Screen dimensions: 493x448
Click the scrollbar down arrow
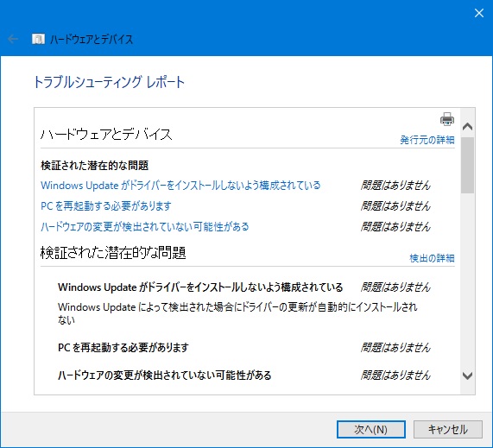pos(468,375)
